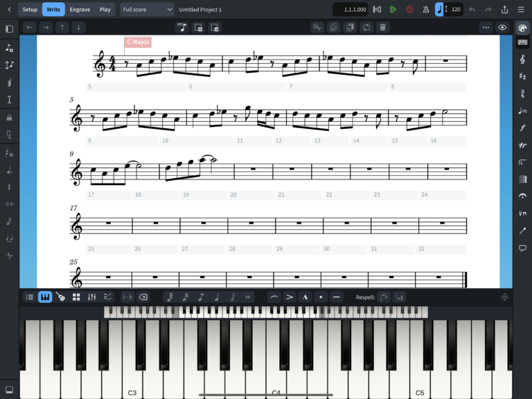
Task: Click the keyboard range overview strip
Action: pos(266,312)
